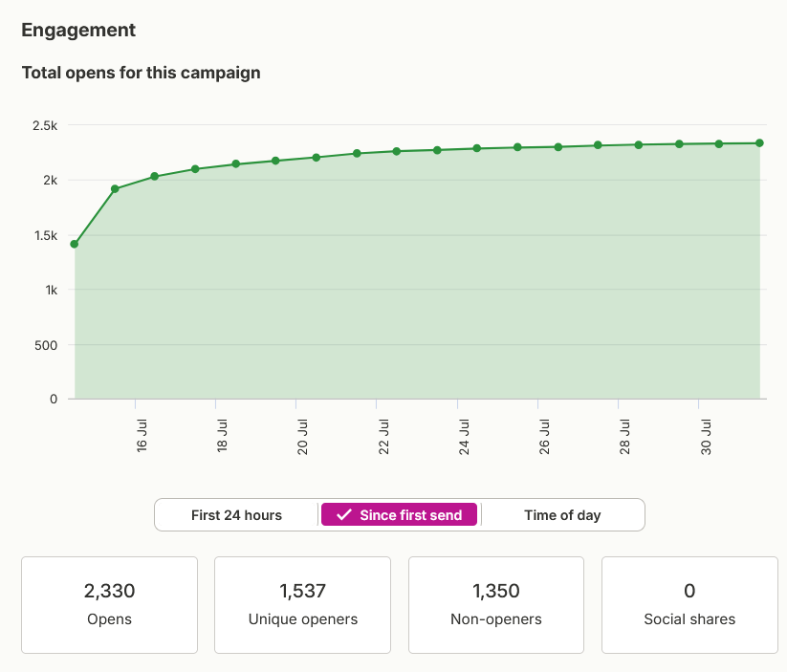Click the 1k y-axis label
The height and width of the screenshot is (672, 787).
[52, 290]
